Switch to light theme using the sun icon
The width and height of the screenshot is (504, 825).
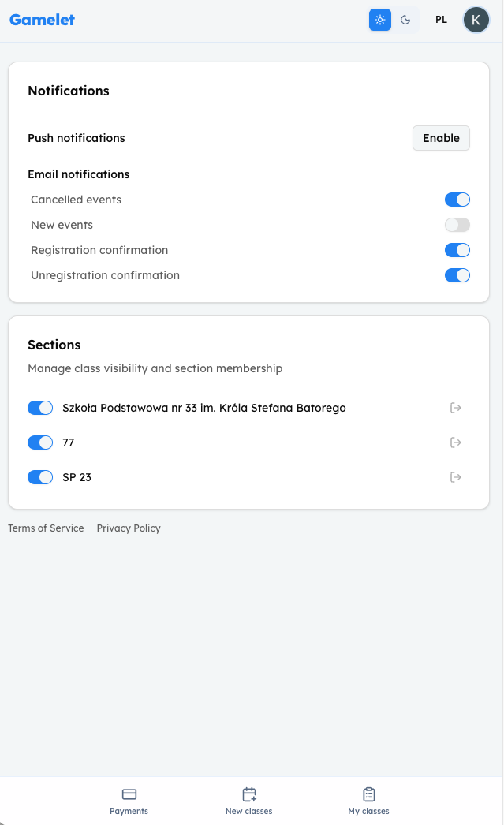[x=379, y=19]
